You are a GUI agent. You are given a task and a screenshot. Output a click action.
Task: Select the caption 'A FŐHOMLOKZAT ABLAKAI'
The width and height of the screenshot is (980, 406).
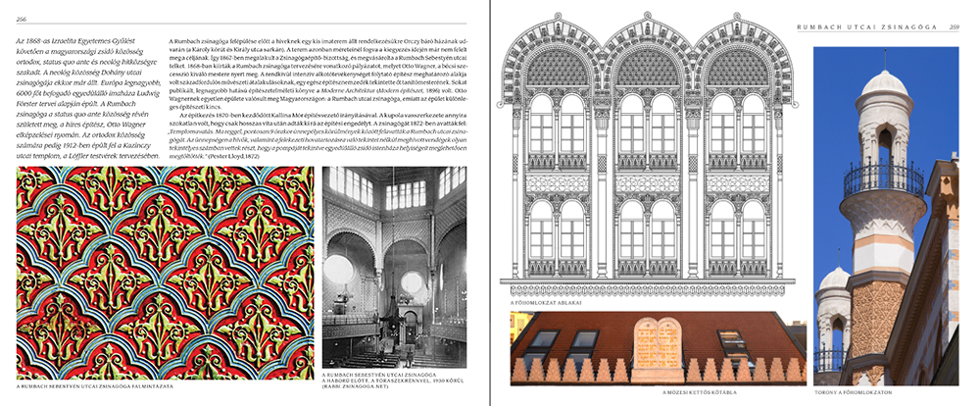pos(546,303)
